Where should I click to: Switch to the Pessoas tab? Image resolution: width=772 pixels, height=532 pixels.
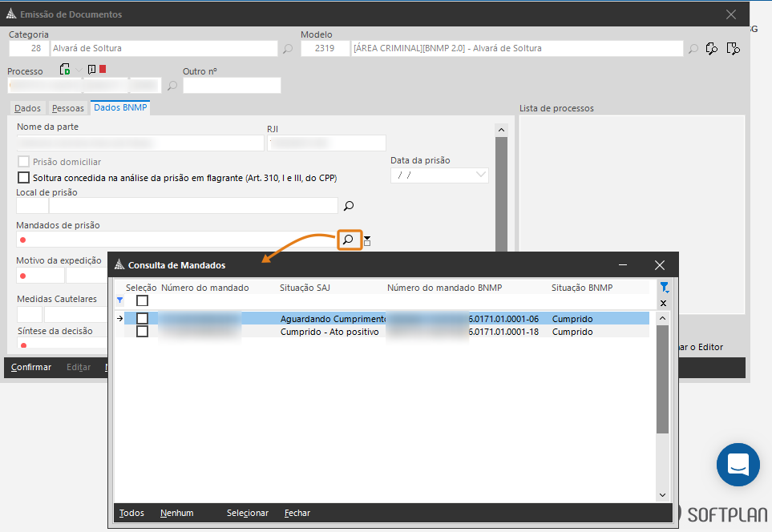(x=67, y=108)
